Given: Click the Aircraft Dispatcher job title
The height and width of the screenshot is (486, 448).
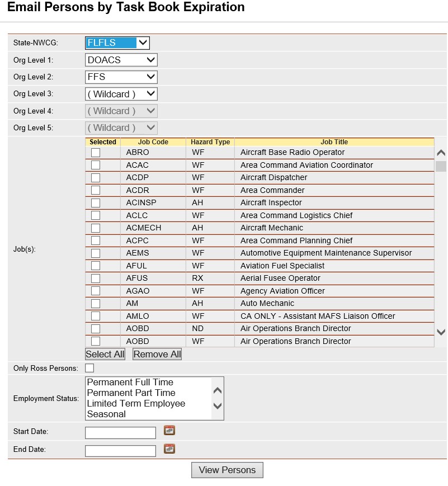Looking at the screenshot, I should coord(273,178).
